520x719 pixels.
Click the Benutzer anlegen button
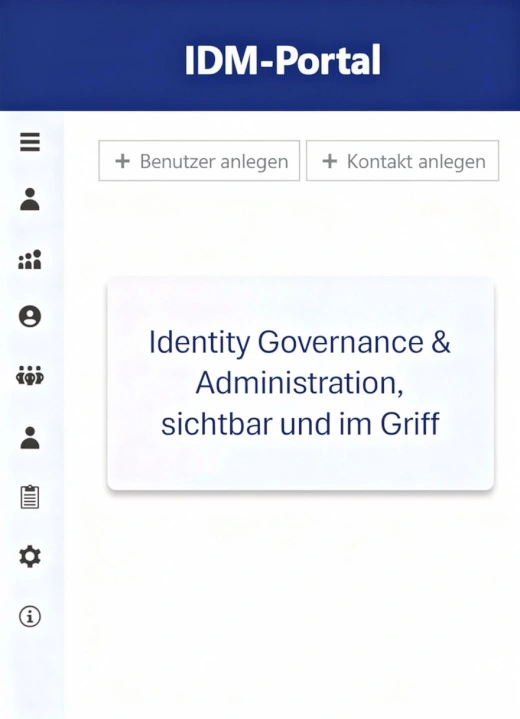click(x=199, y=161)
